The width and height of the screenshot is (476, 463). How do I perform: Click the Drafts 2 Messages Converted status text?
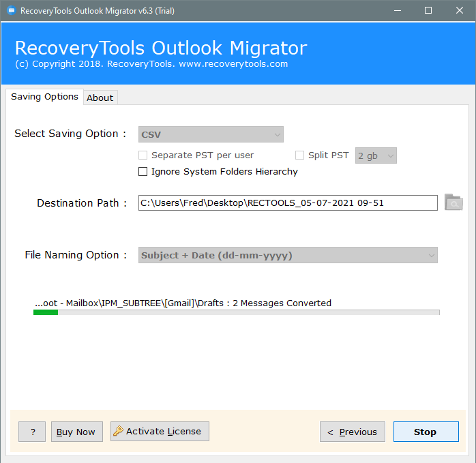(x=183, y=303)
